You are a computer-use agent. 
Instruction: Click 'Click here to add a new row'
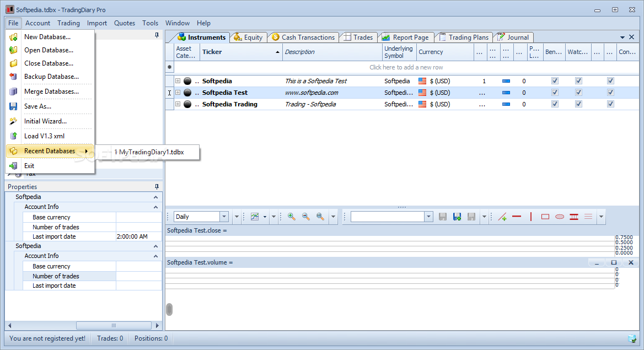tap(406, 67)
